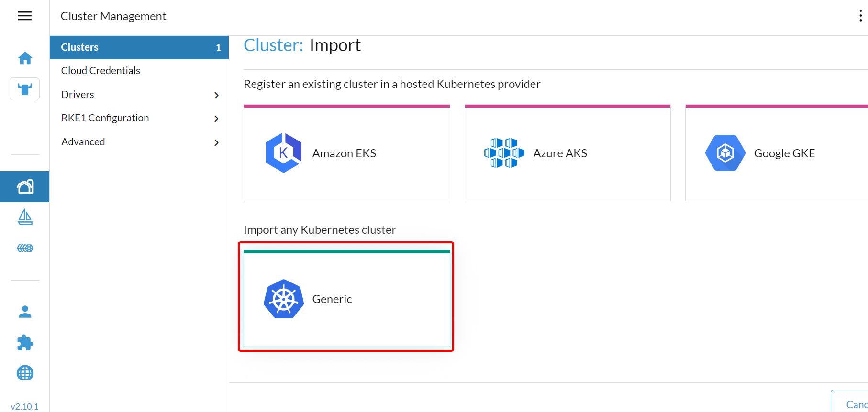Image resolution: width=868 pixels, height=412 pixels.
Task: Choose the Google GKE provider card
Action: click(x=777, y=153)
